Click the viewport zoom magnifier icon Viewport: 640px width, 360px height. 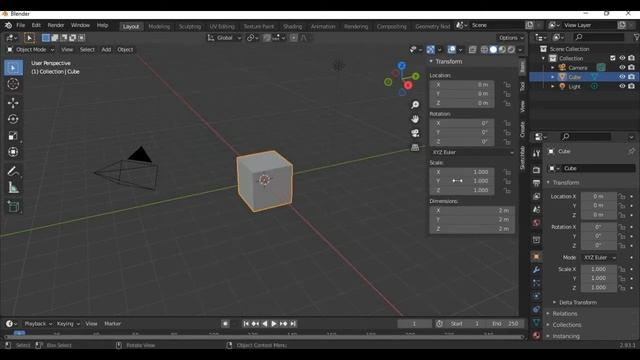(x=415, y=105)
